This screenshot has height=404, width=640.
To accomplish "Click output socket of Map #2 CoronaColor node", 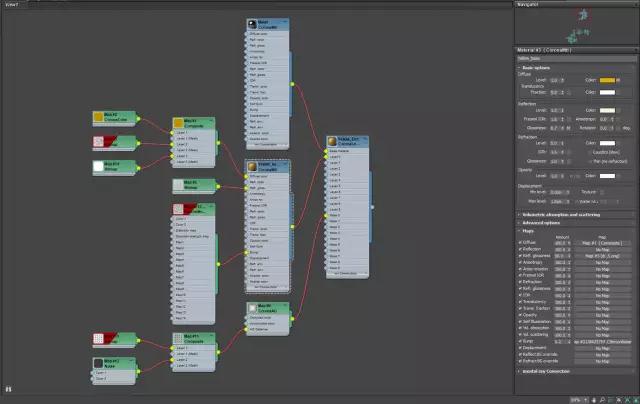I will coord(138,119).
